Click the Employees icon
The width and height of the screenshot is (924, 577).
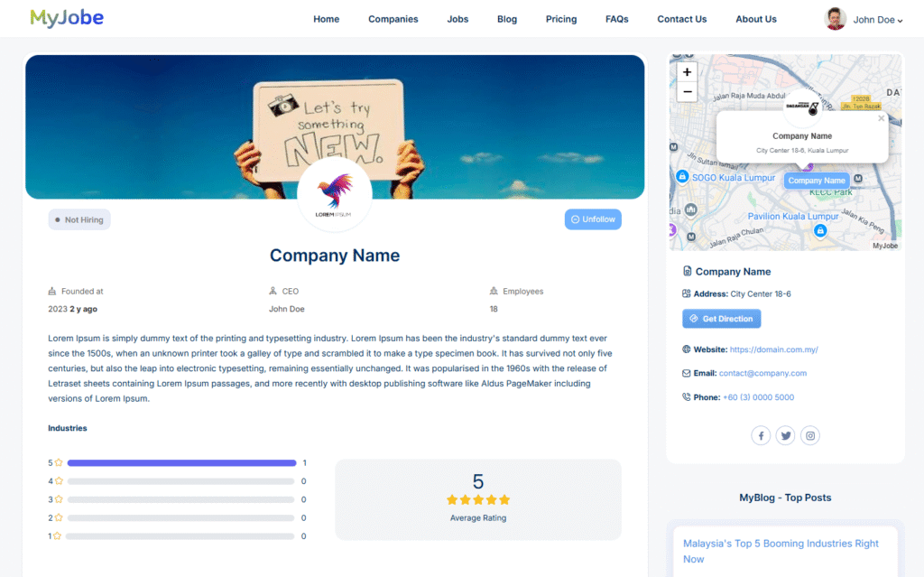click(x=494, y=291)
